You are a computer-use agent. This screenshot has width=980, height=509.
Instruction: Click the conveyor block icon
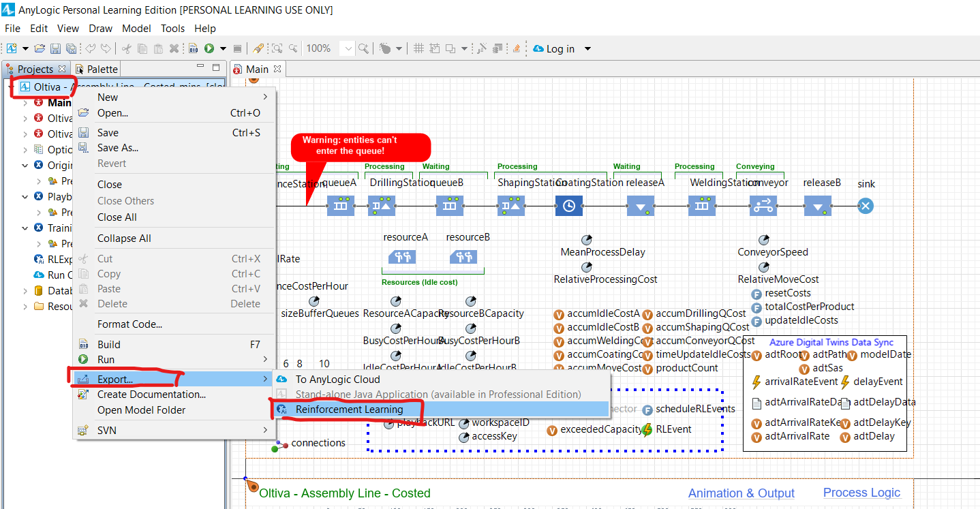[763, 206]
